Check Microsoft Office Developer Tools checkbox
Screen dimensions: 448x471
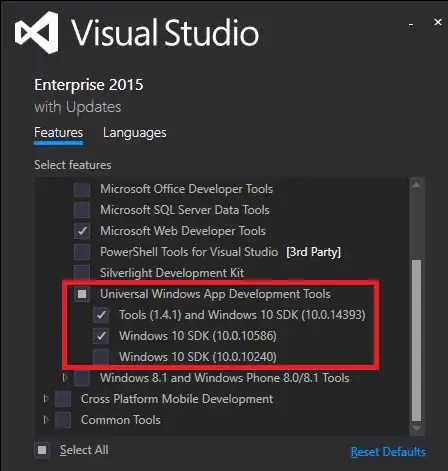[x=82, y=189]
